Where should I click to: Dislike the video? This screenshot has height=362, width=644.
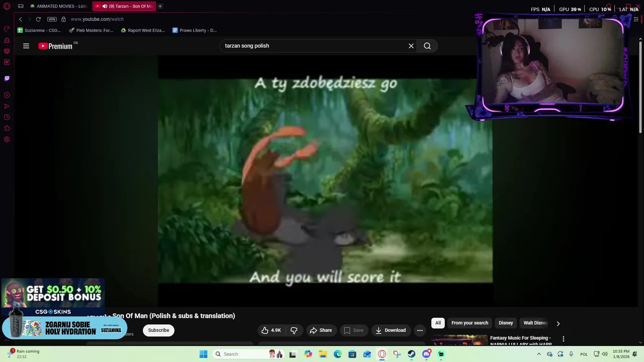[294, 330]
